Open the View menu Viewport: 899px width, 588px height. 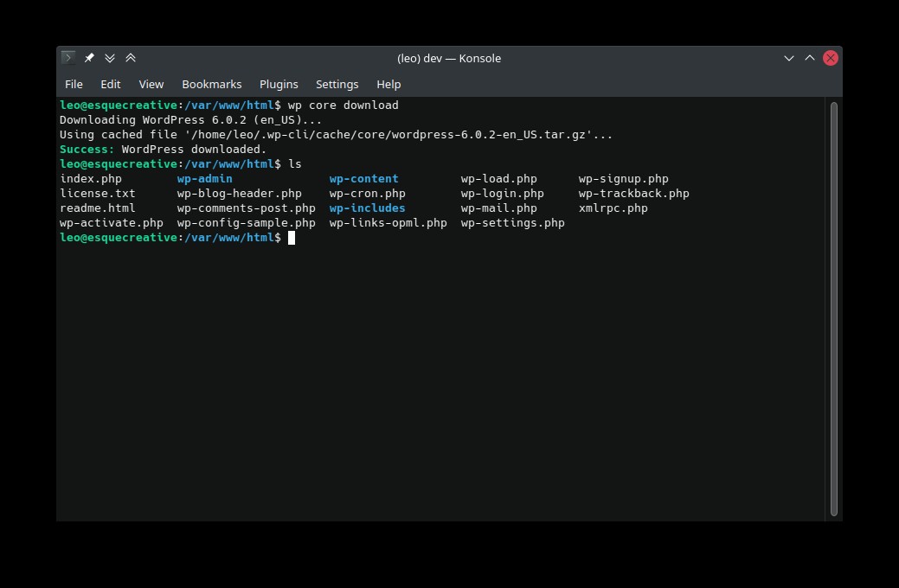click(151, 84)
